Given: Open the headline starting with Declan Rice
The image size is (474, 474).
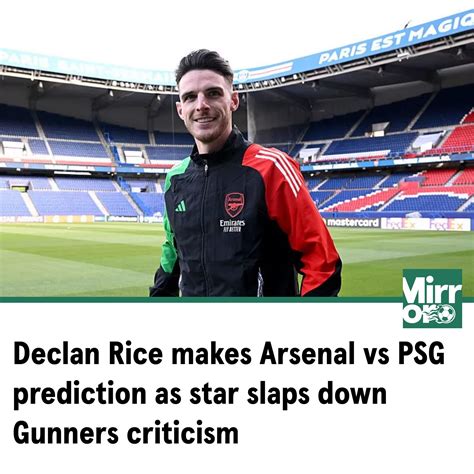Looking at the screenshot, I should coord(229,394).
